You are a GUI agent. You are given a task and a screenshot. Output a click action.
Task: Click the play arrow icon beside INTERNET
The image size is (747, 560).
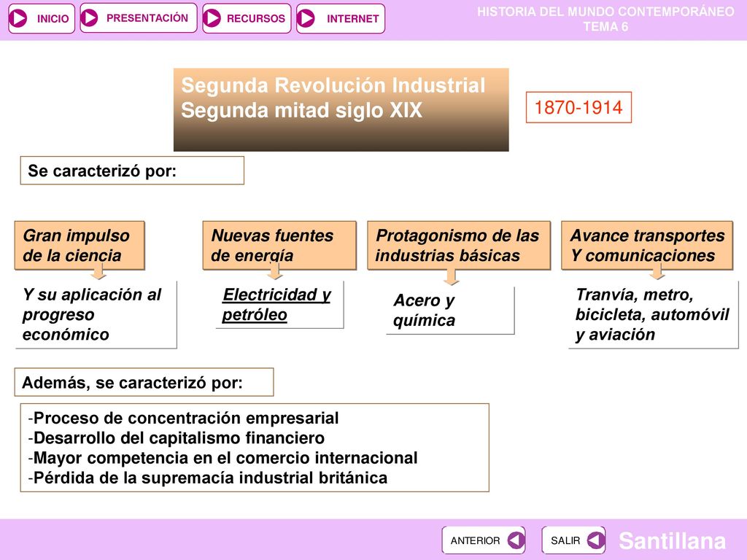[x=306, y=18]
